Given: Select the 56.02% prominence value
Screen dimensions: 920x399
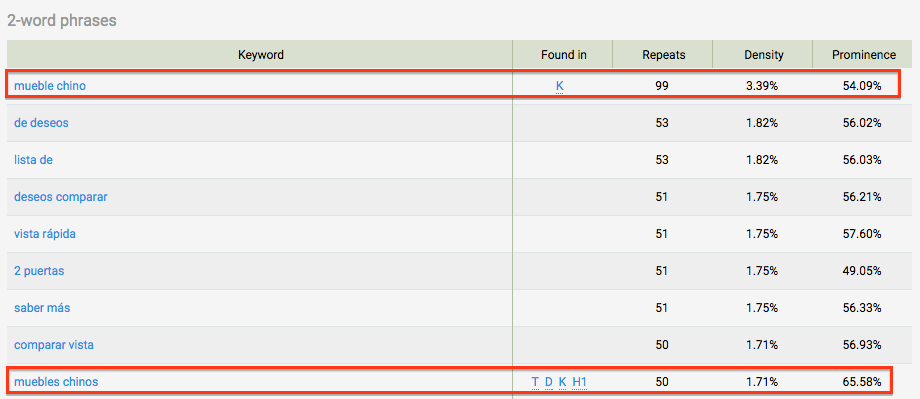Looking at the screenshot, I should coord(862,123).
